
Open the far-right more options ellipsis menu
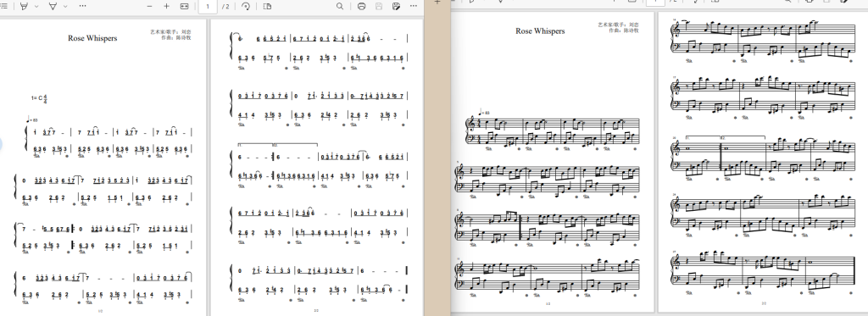[414, 6]
